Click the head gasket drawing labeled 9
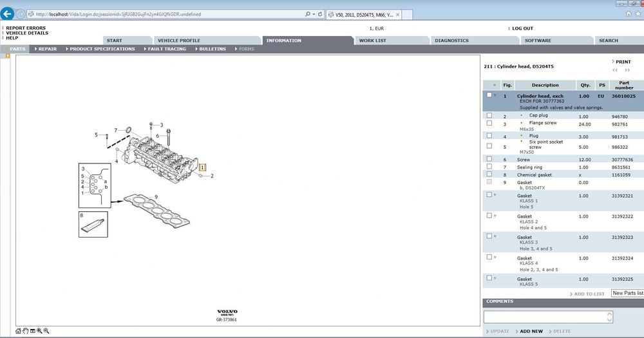644x338 pixels. coord(157,211)
